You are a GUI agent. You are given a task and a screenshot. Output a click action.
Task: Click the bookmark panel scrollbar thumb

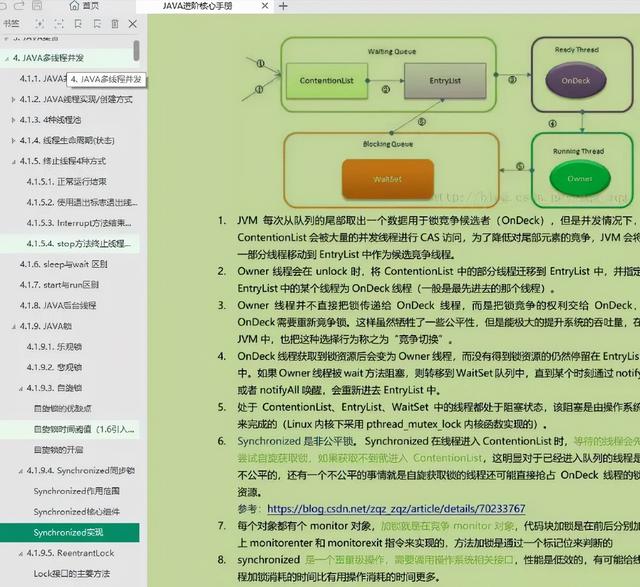coord(136,51)
